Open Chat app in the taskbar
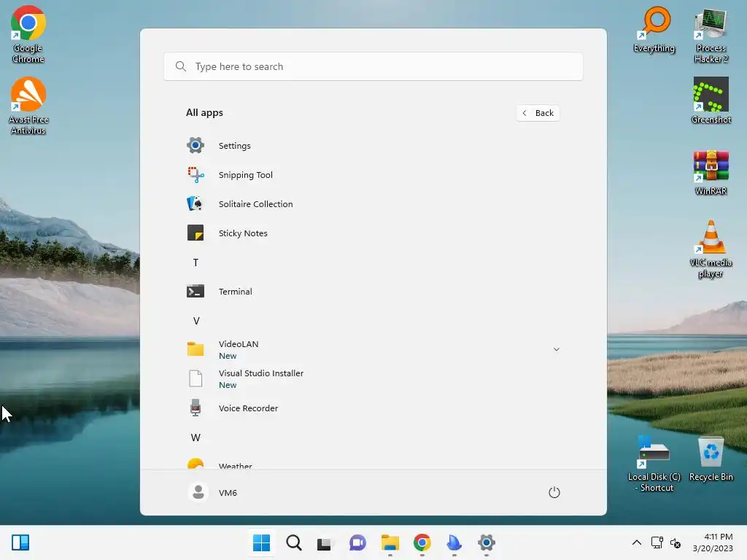The height and width of the screenshot is (560, 747). point(357,542)
